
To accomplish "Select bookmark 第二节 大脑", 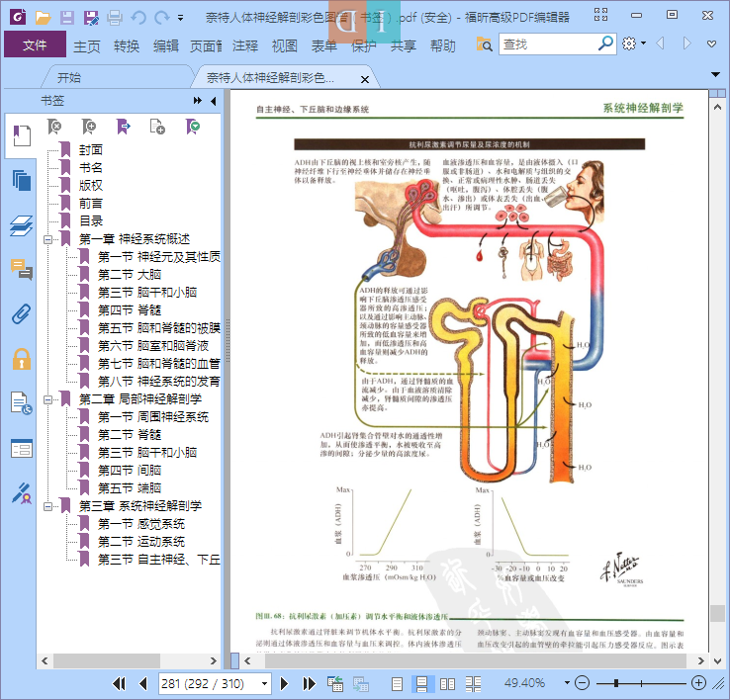I will click(130, 275).
